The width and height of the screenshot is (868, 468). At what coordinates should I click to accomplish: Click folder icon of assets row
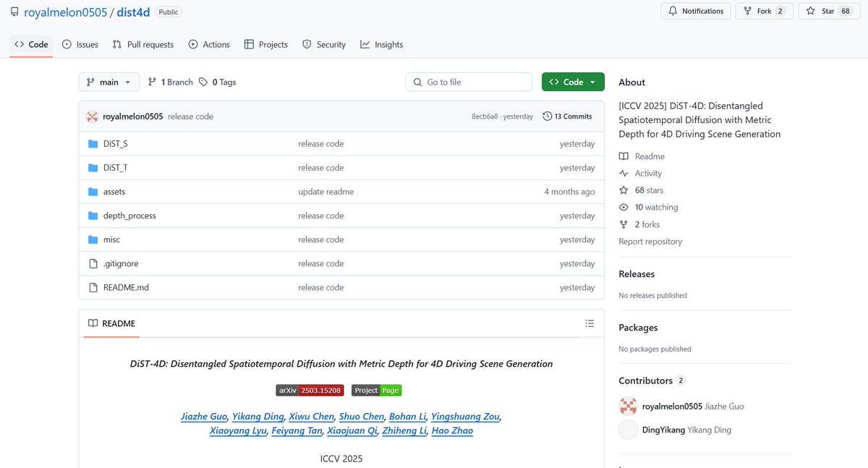point(93,192)
